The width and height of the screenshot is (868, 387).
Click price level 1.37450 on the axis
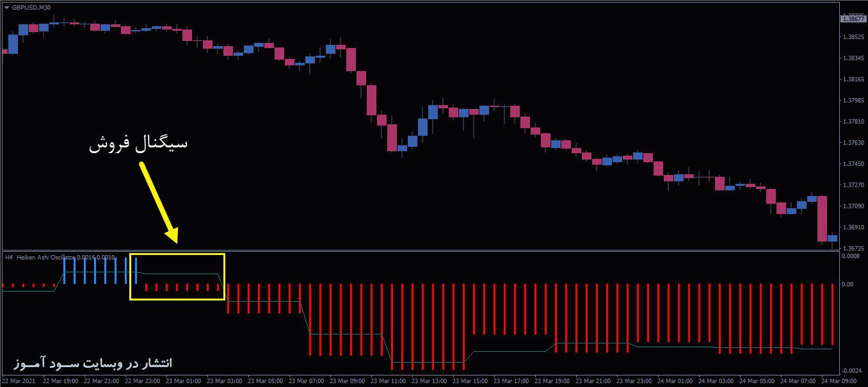[x=854, y=164]
